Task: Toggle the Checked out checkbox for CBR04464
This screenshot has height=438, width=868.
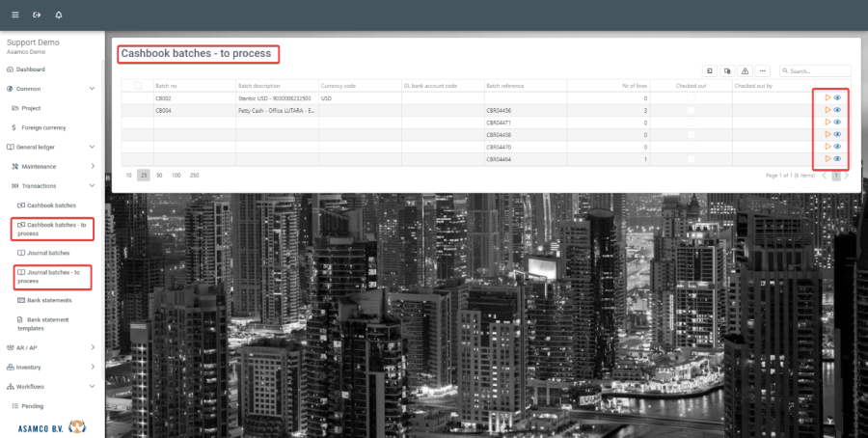Action: tap(690, 158)
